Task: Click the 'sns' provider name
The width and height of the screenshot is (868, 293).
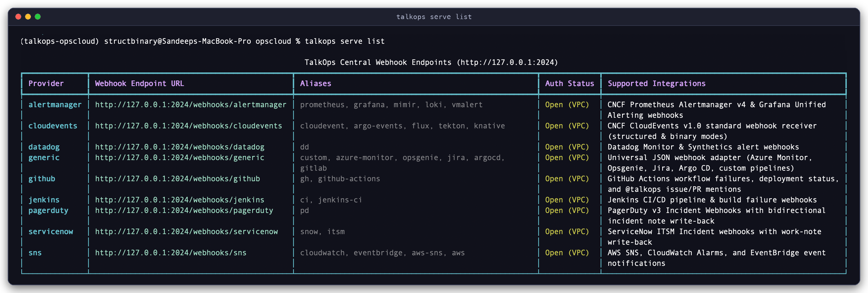Action: 35,253
